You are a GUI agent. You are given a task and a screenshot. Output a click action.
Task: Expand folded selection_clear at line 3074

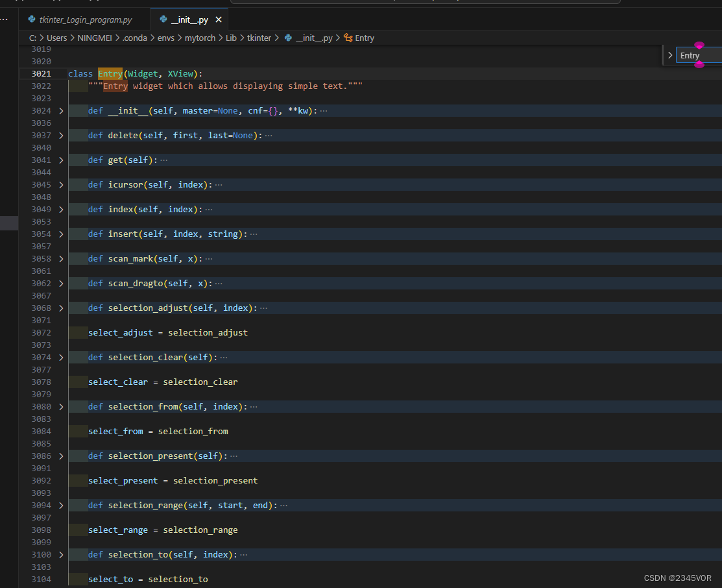tap(61, 357)
